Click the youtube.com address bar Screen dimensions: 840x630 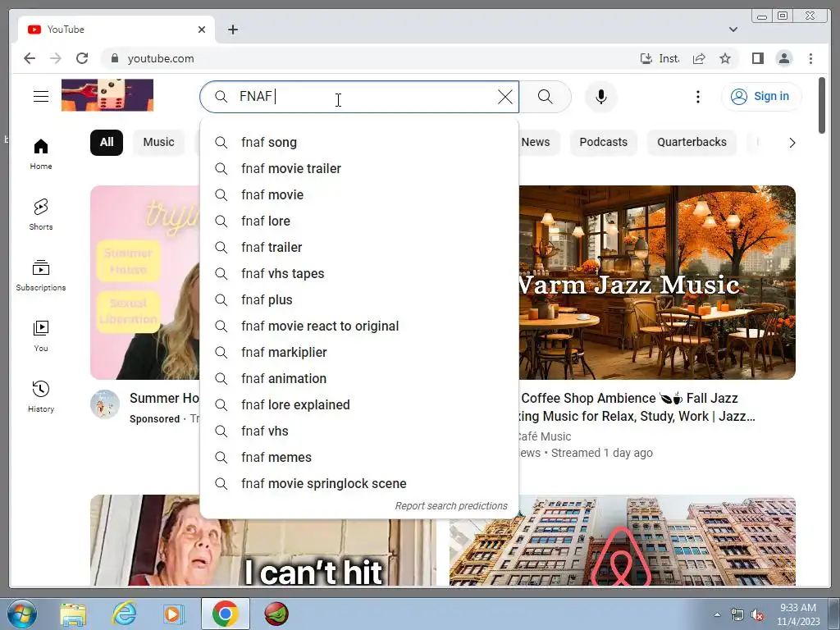pyautogui.click(x=370, y=58)
